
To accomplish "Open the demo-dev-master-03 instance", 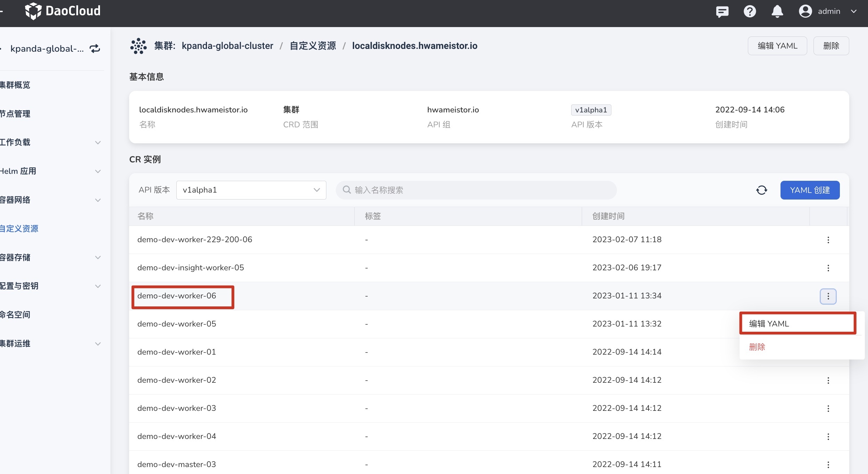I will coord(177,464).
